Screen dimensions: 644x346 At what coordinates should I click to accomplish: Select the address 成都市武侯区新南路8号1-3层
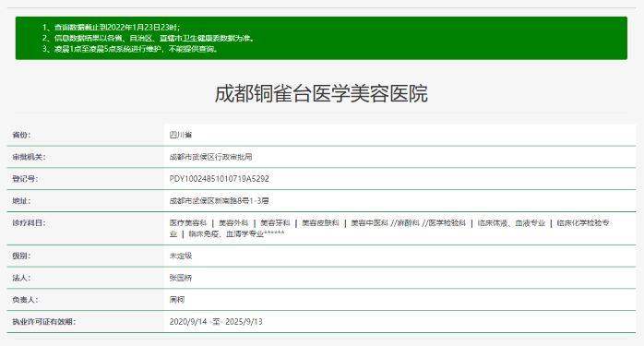tap(220, 201)
